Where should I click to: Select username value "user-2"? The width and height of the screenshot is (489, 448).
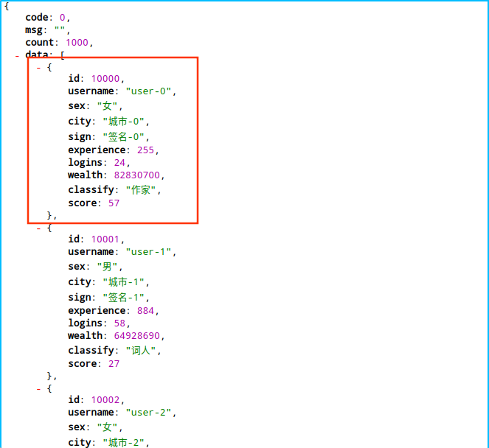(x=148, y=413)
